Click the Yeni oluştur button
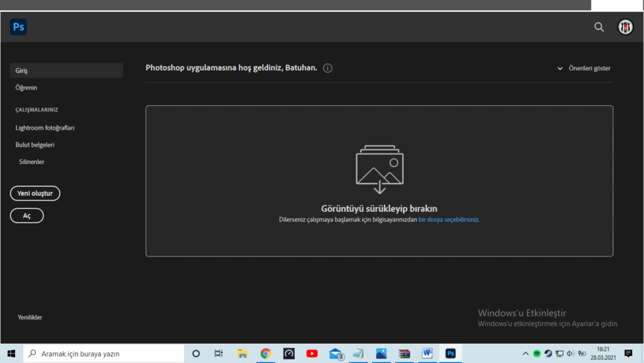The height and width of the screenshot is (363, 644). (35, 193)
